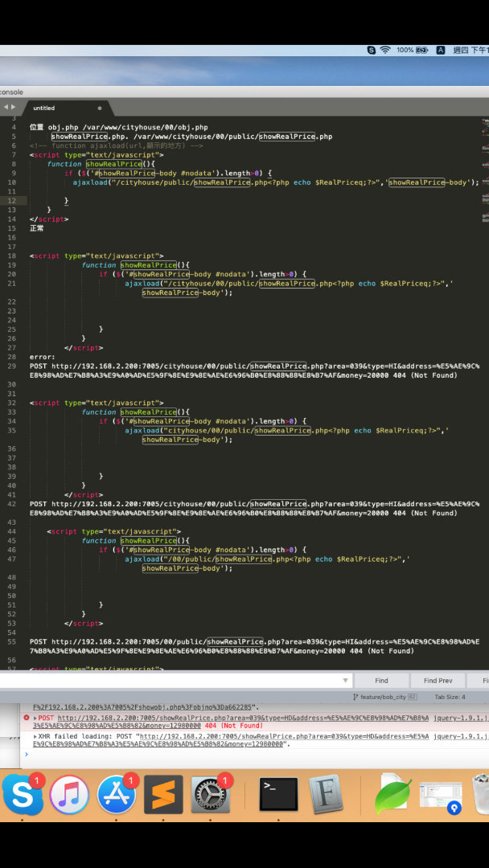This screenshot has height=868, width=489.
Task: Click line number 55 in the gutter
Action: (13, 641)
